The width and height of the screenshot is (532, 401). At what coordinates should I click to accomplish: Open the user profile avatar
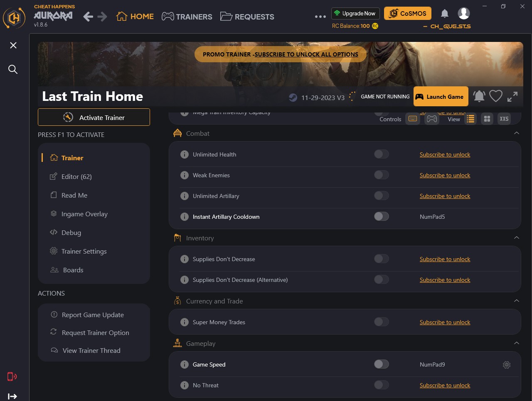(464, 13)
